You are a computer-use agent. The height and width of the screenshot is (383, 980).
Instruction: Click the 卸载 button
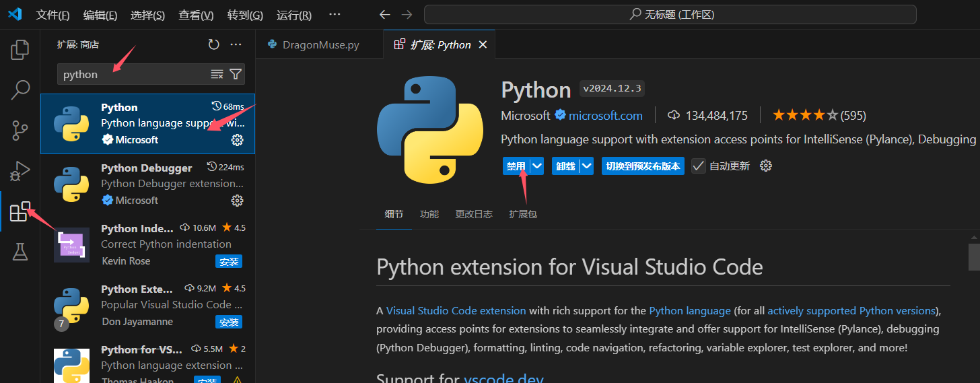click(565, 166)
